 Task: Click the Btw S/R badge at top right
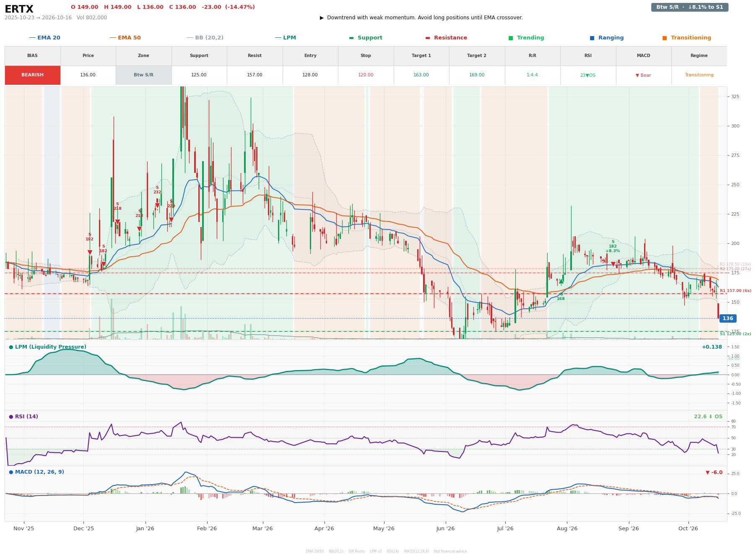click(x=690, y=7)
